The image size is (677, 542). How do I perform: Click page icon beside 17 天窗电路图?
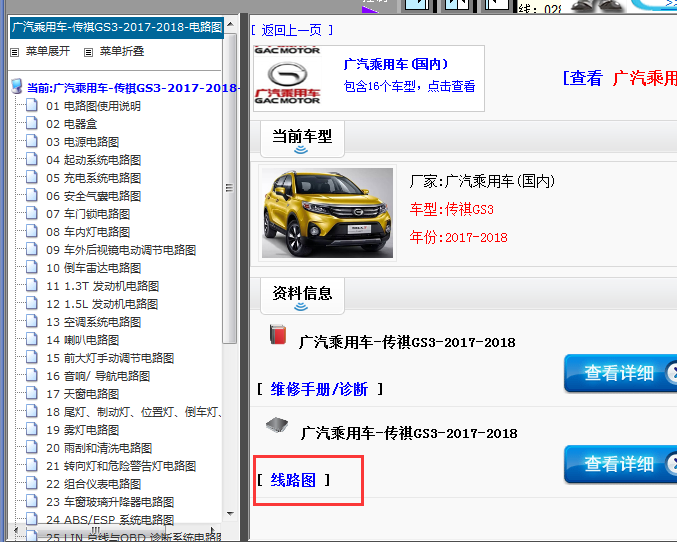(32, 393)
